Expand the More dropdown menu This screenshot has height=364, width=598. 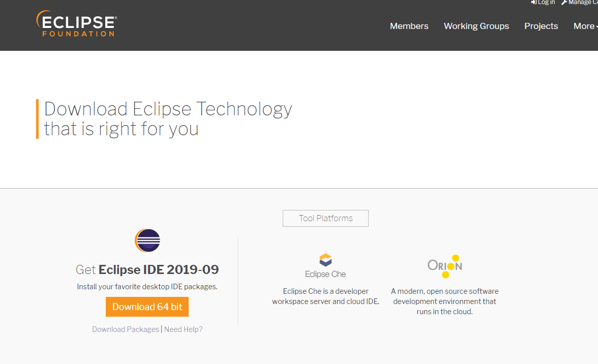click(x=585, y=26)
